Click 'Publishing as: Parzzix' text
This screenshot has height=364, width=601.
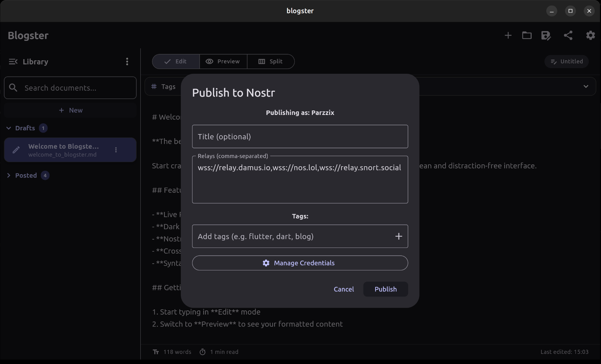click(300, 113)
